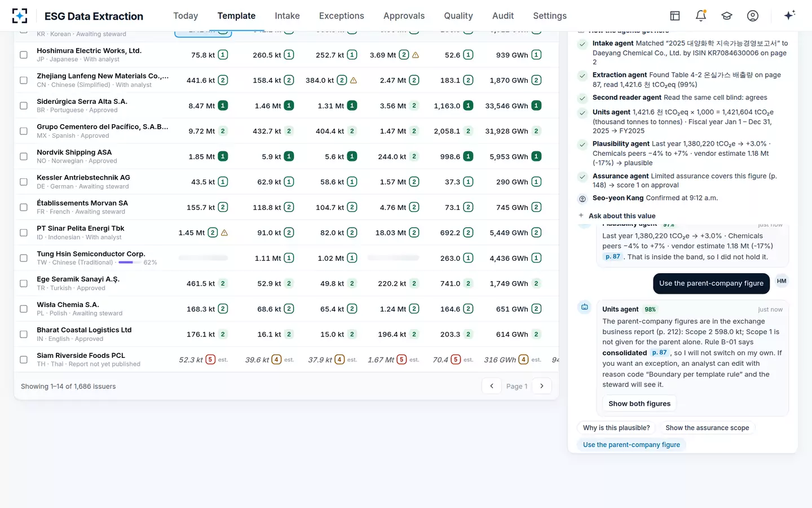Image resolution: width=812 pixels, height=508 pixels.
Task: Go to the Approvals tab
Action: click(404, 16)
